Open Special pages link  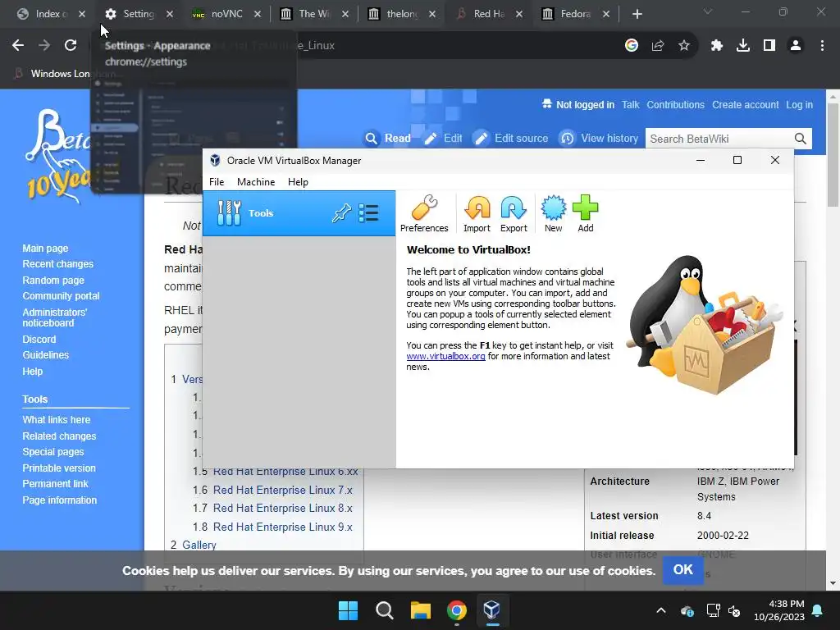coord(53,452)
